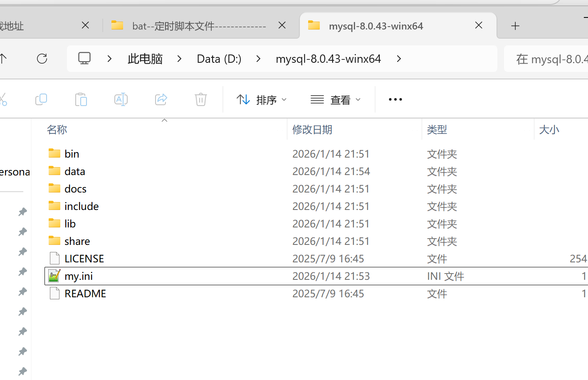The width and height of the screenshot is (588, 380).
Task: Click the computer icon in address bar
Action: pyautogui.click(x=84, y=58)
